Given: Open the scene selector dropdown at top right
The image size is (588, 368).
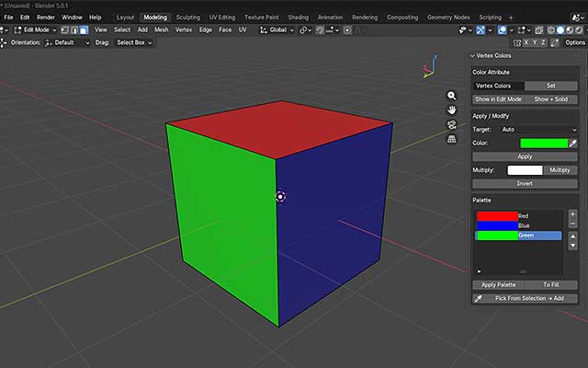Looking at the screenshot, I should click(x=577, y=17).
